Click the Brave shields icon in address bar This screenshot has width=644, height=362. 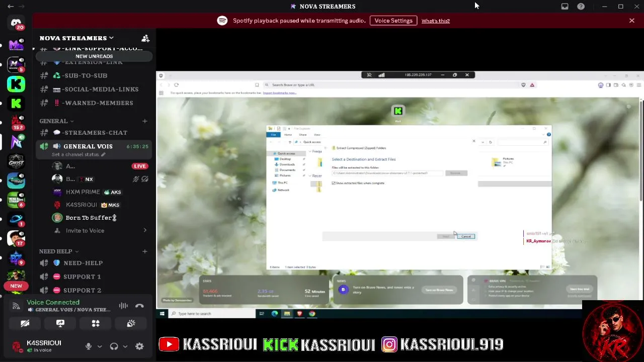coord(524,85)
